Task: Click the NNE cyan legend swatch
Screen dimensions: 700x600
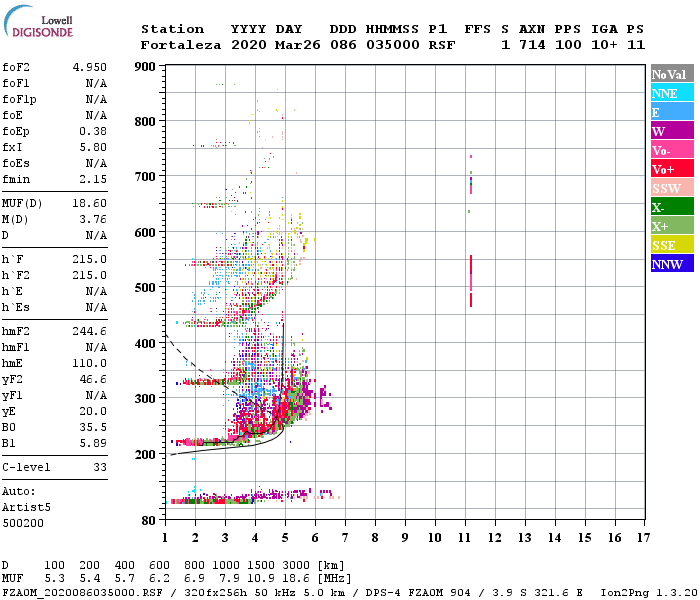Action: (672, 93)
